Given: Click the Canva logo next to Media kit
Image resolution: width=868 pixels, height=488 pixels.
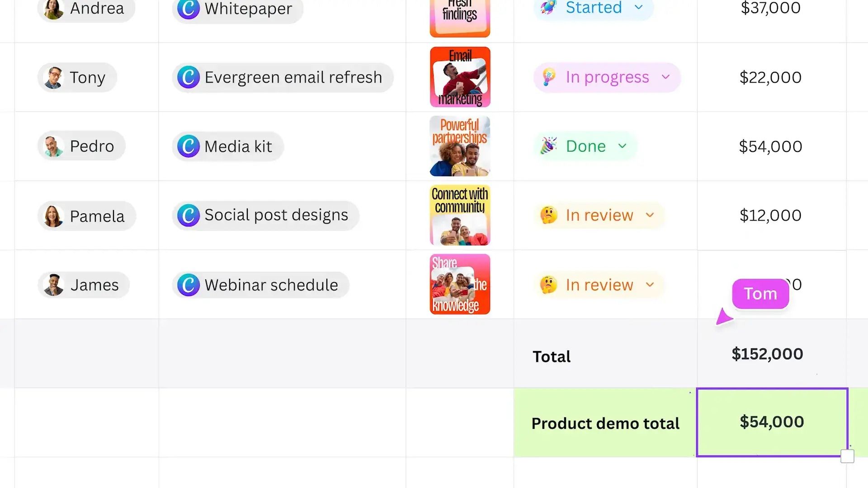Looking at the screenshot, I should [189, 146].
